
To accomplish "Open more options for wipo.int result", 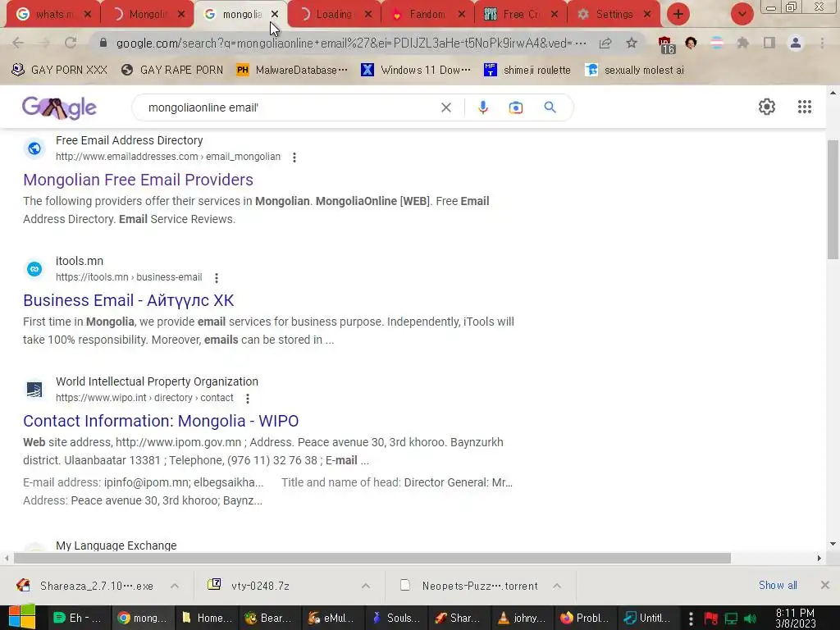I will (248, 398).
